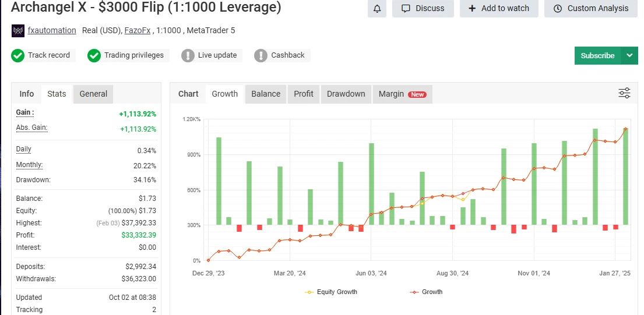Switch to the Drawdown chart tab
Viewport: 644px width, 315px height.
click(x=346, y=94)
